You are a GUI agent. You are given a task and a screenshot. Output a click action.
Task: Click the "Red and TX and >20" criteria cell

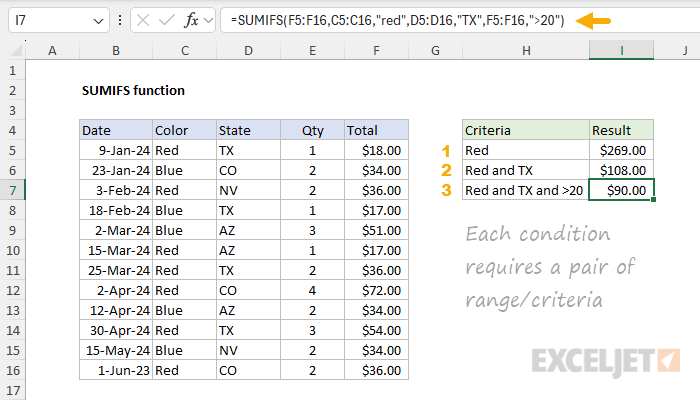526,191
